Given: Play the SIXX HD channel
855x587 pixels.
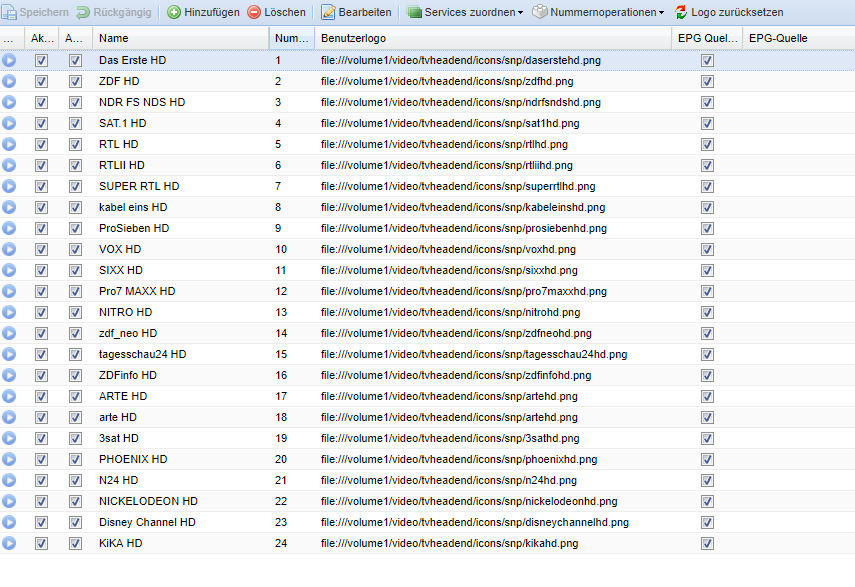Looking at the screenshot, I should 9,270.
